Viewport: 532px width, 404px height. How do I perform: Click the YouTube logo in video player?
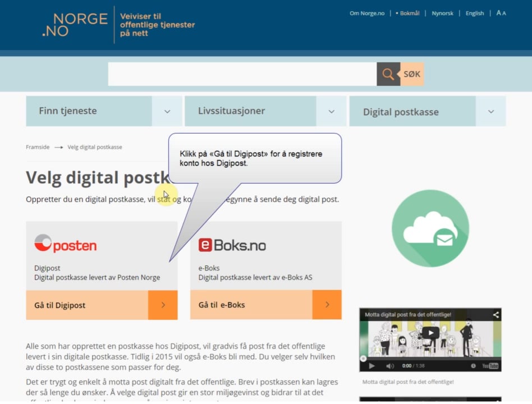click(490, 366)
